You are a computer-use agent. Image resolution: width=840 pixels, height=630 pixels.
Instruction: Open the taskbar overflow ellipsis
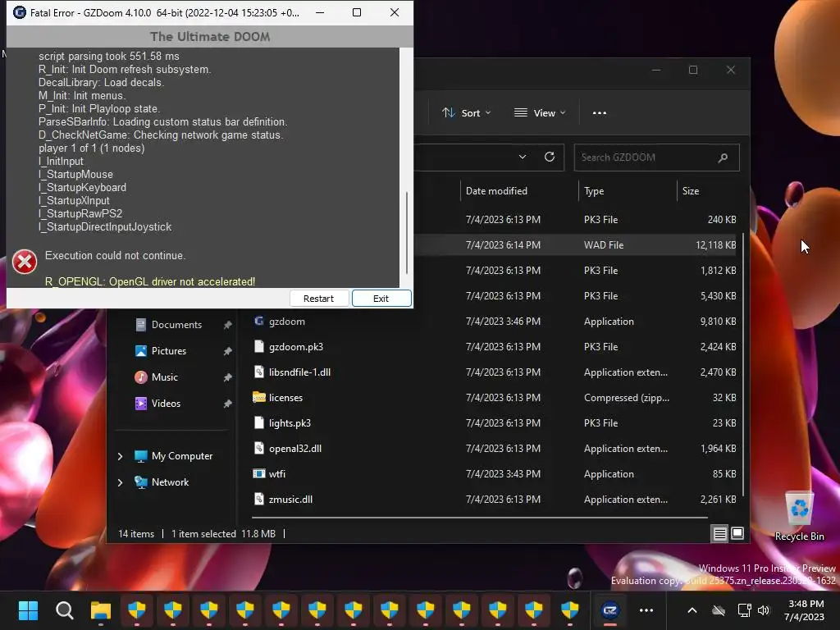click(646, 610)
